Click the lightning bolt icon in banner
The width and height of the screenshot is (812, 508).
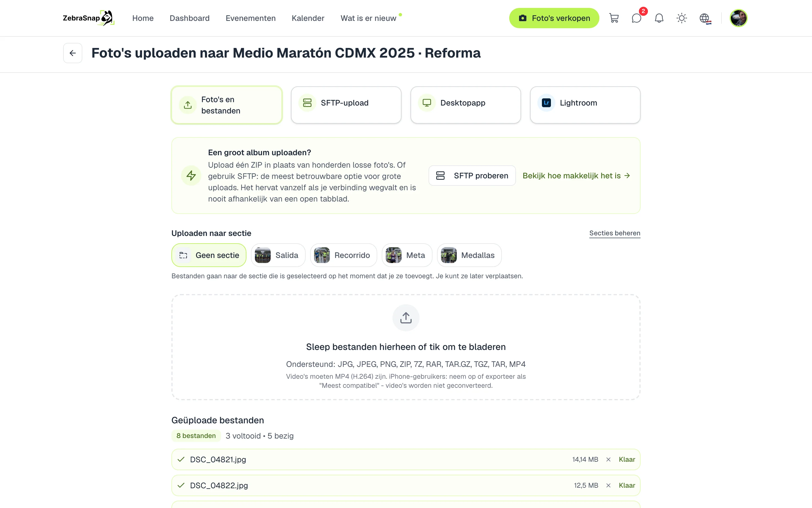tap(191, 175)
